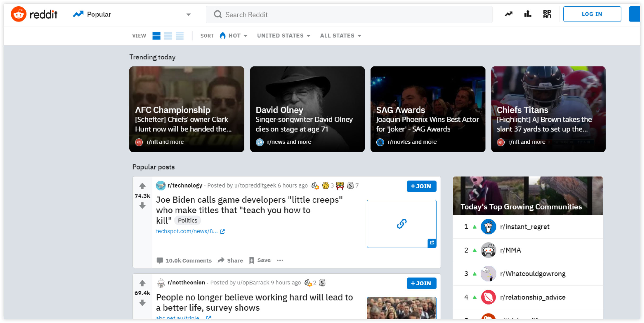This screenshot has width=644, height=323.
Task: Open the AFC Championship trending card
Action: tap(187, 109)
